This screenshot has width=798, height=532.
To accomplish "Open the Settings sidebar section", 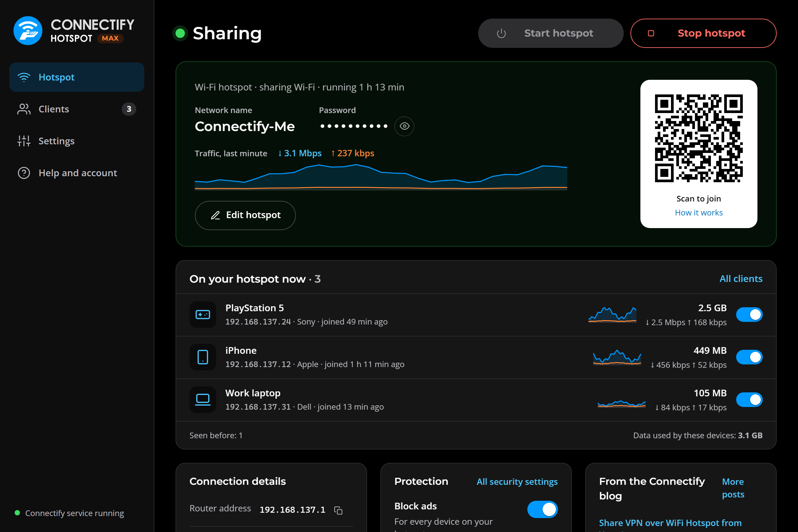I will point(77,141).
